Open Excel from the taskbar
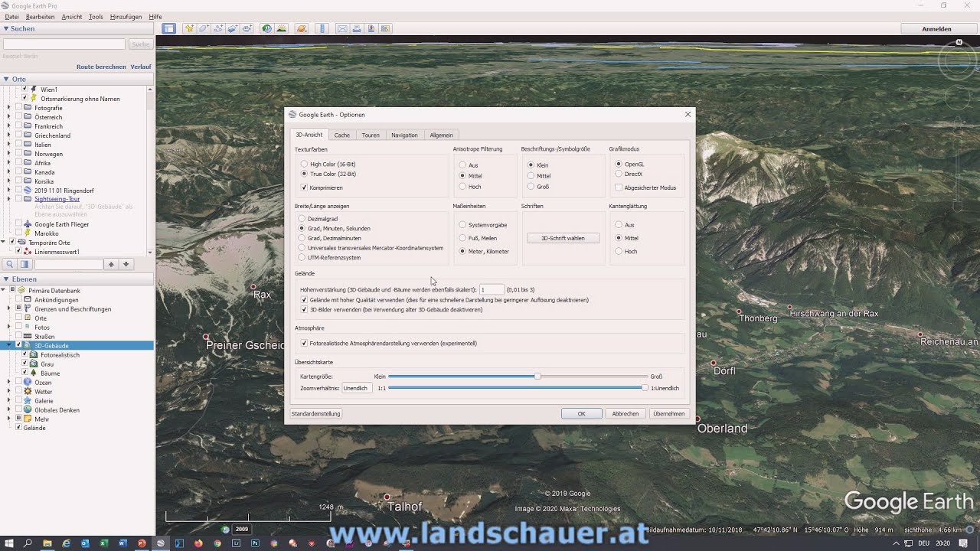 point(103,543)
